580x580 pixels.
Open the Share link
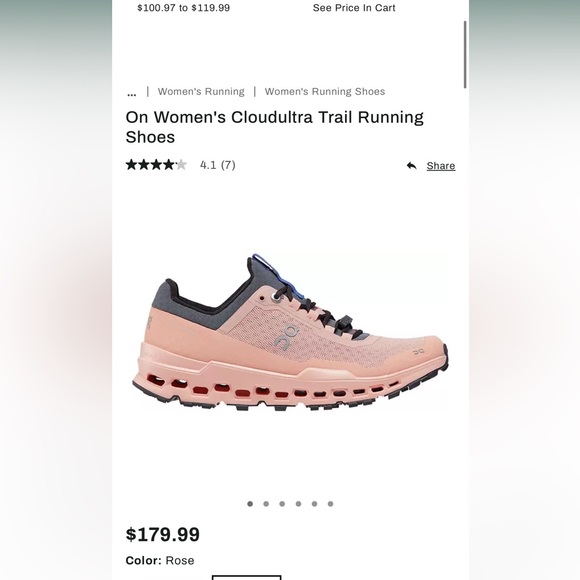(x=441, y=166)
